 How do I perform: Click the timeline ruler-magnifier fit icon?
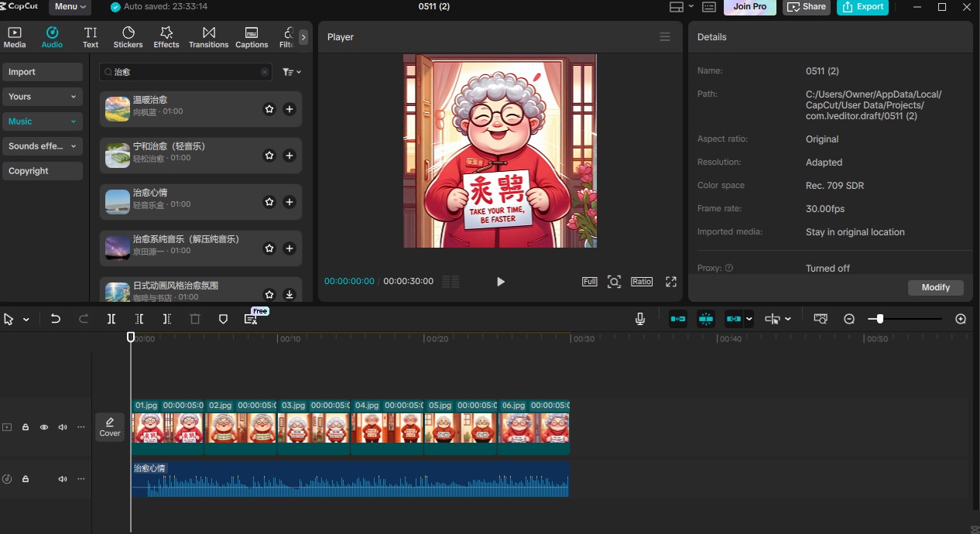(821, 319)
